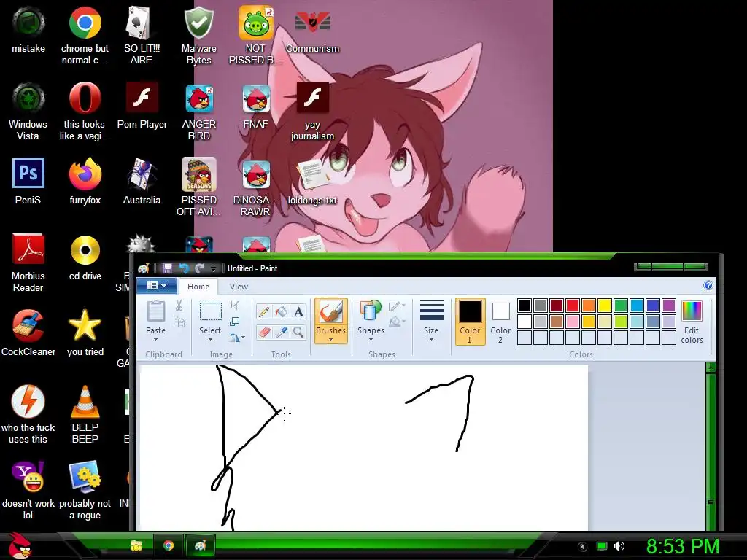Click the CockCleaner desktop icon
Viewport: 747px width, 560px height.
pyautogui.click(x=28, y=332)
